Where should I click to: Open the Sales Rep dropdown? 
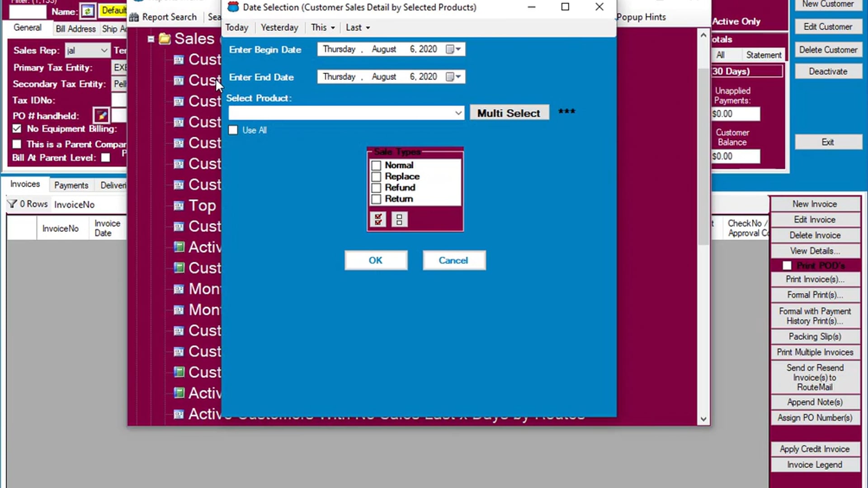[104, 50]
